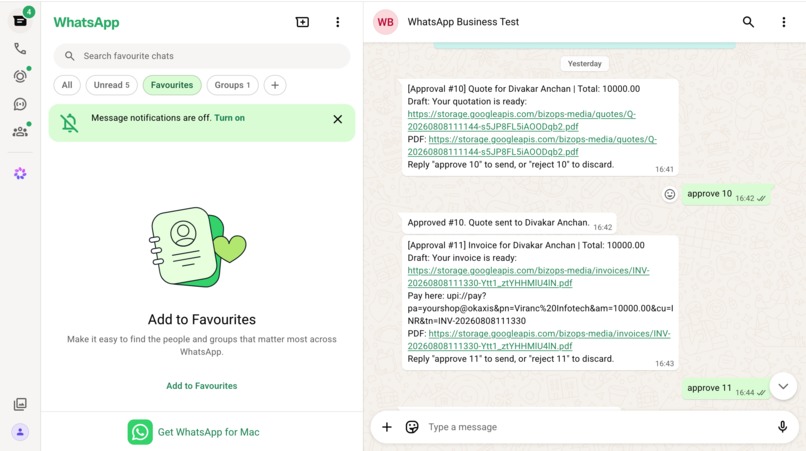Open the Media gallery icon in sidebar
This screenshot has height=451, width=806.
click(20, 404)
